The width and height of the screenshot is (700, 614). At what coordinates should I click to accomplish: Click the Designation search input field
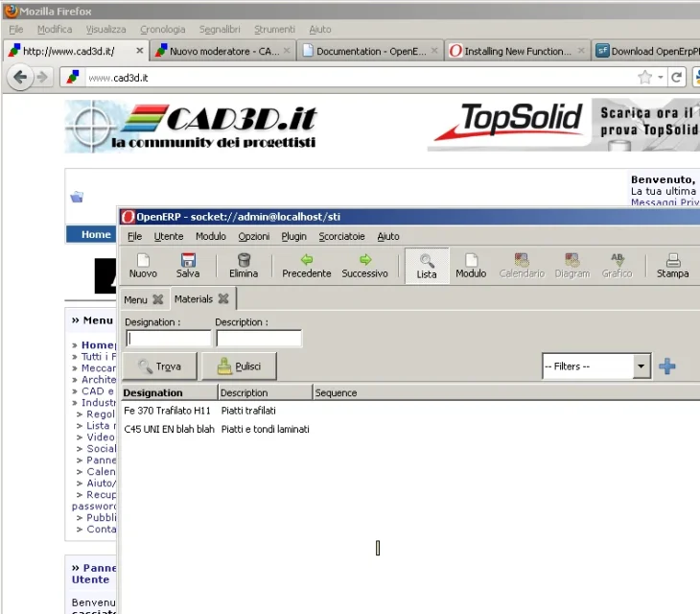[x=168, y=338]
